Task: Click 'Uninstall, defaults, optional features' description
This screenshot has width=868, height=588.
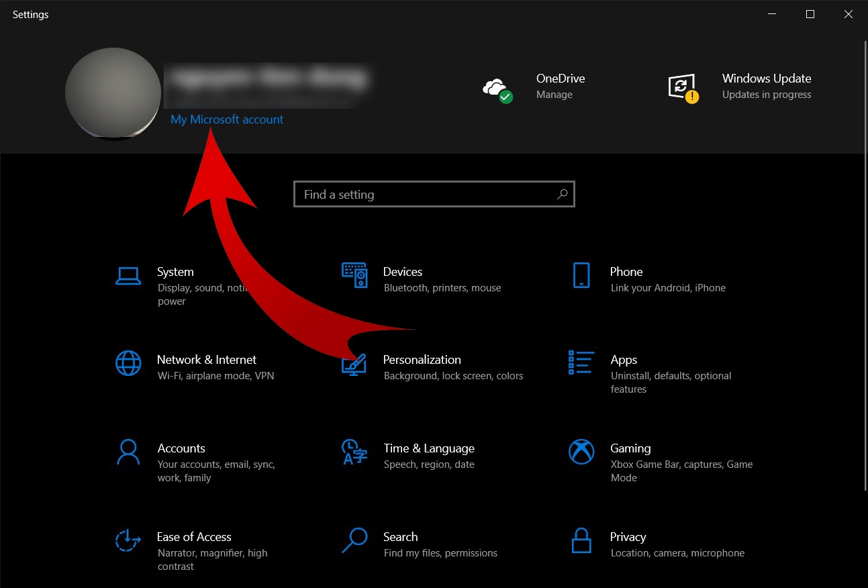Action: (x=671, y=383)
